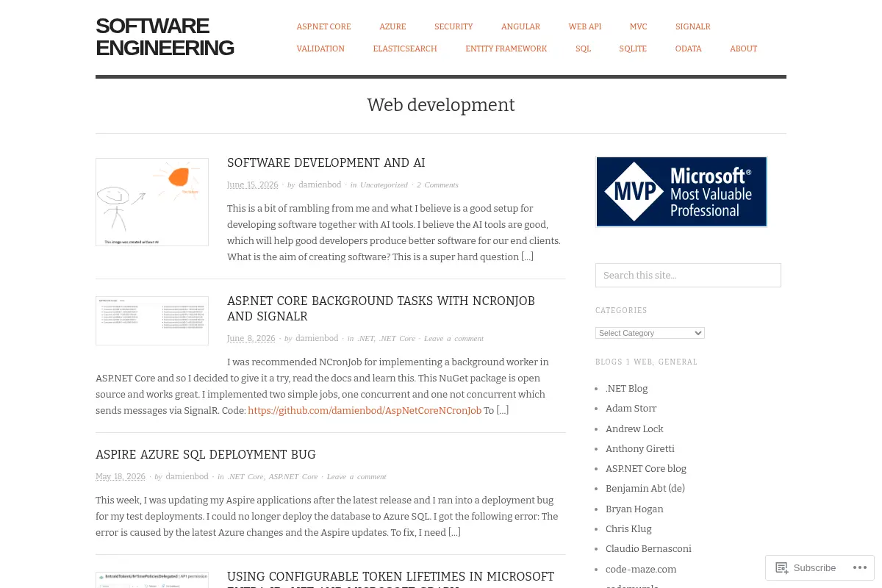Open the Andrew Lock blog link

(634, 429)
